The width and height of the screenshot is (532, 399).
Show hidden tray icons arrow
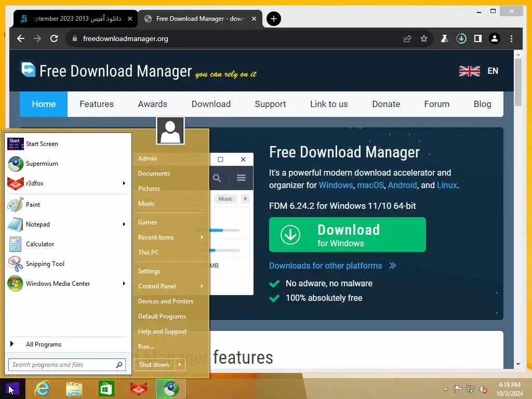(445, 389)
